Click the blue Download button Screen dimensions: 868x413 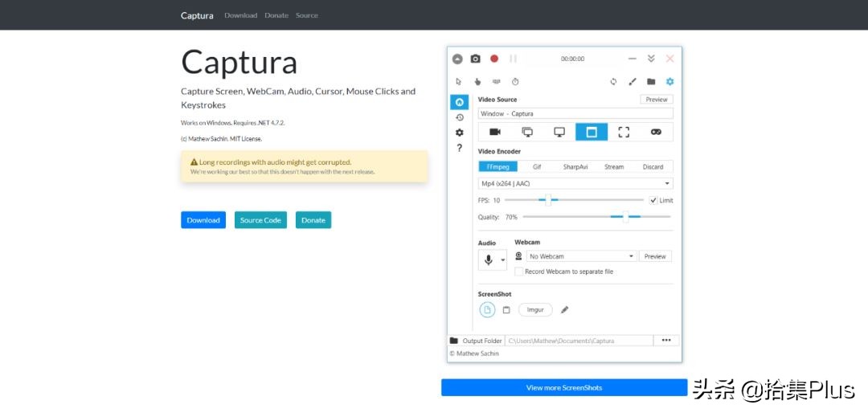click(203, 220)
